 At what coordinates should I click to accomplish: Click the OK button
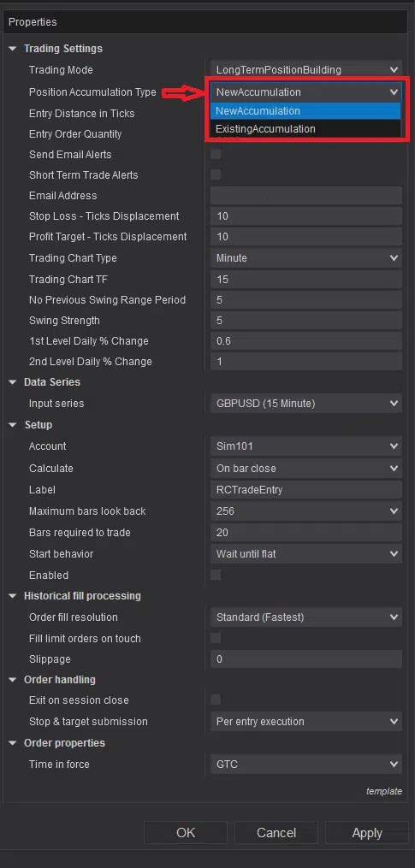(186, 833)
